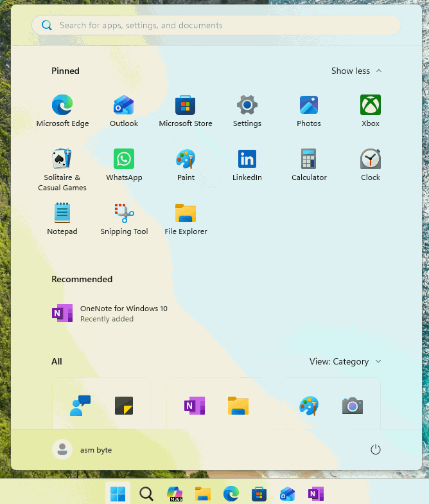429x504 pixels.
Task: Open recommended OneNote for Windows 10
Action: tap(110, 313)
